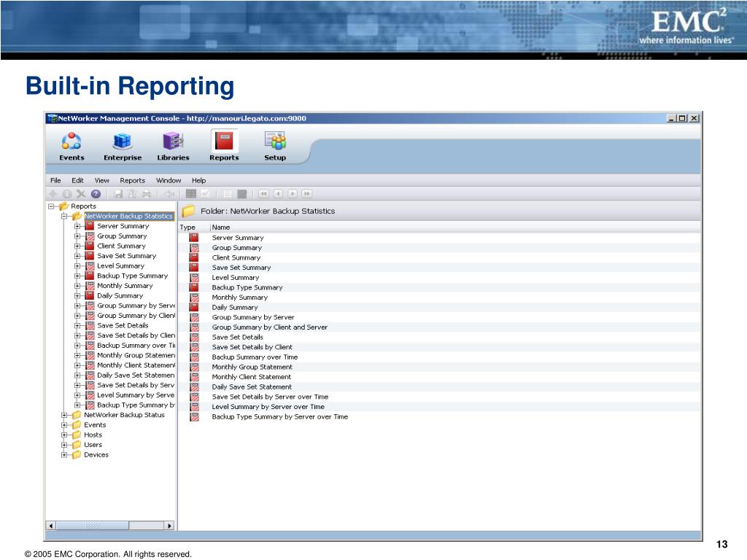
Task: Click 'Backup Summary over Time' in the list
Action: 255,357
